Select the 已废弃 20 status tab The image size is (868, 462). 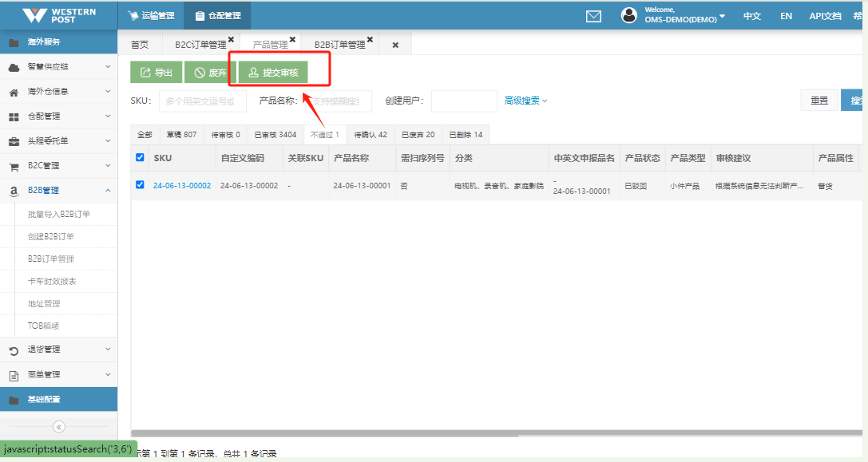[418, 134]
